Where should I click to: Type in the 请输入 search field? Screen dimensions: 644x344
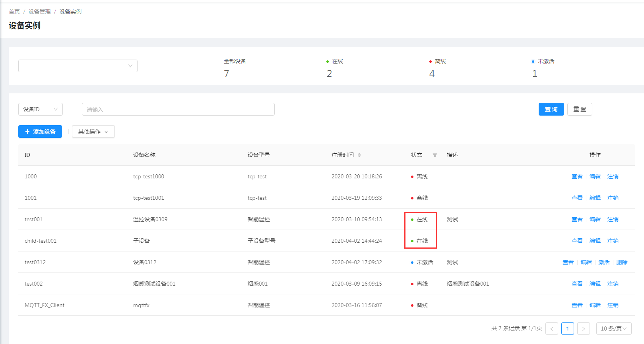pos(178,109)
